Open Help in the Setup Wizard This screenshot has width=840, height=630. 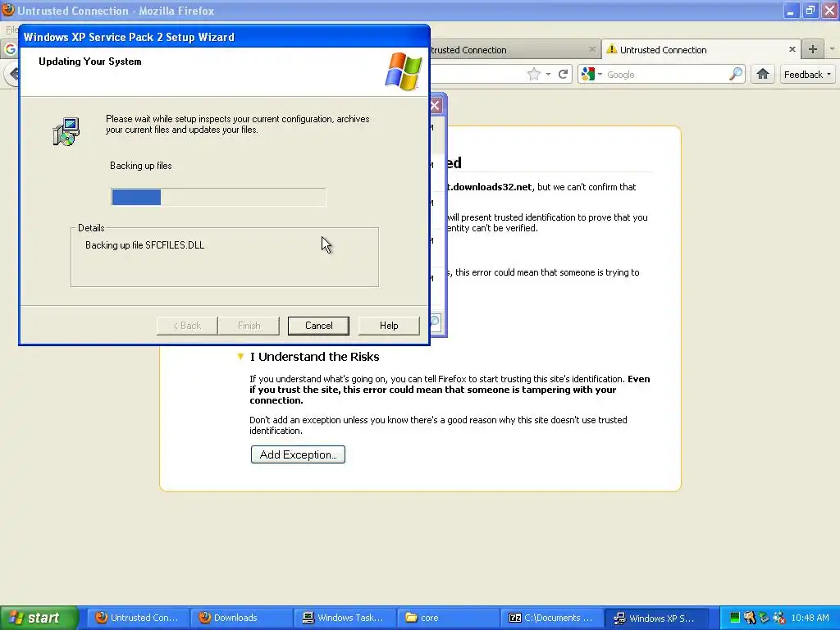[x=389, y=326]
